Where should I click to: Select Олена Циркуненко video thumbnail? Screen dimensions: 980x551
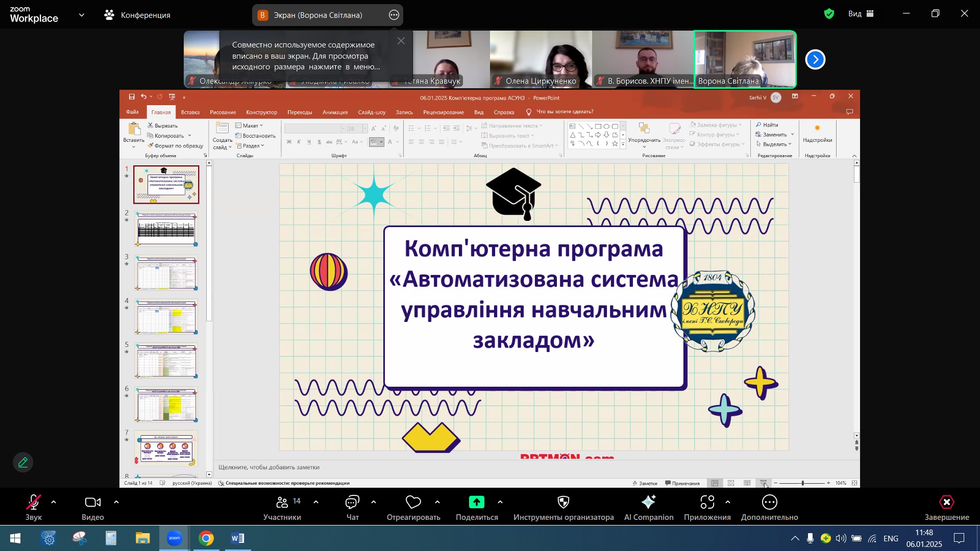click(x=541, y=59)
